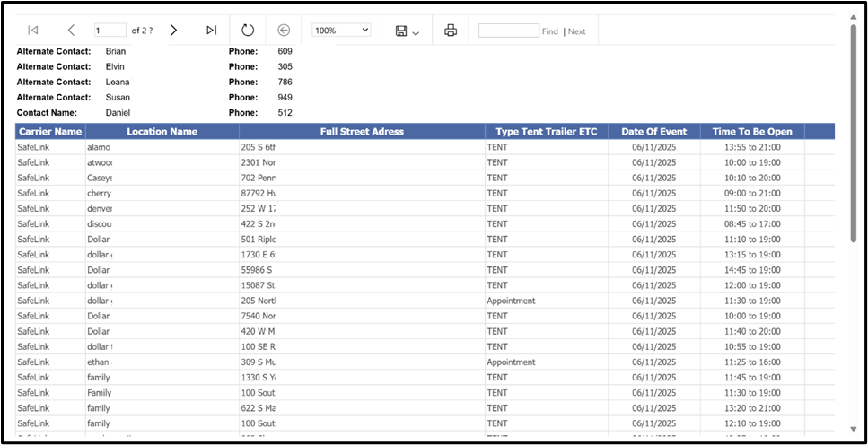Select alternate contact name Elvin
This screenshot has width=868, height=445.
pos(115,67)
